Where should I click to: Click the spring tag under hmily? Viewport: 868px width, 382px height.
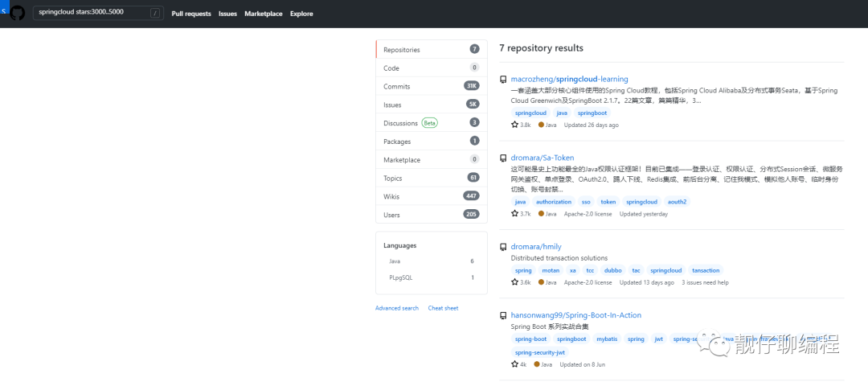(523, 270)
